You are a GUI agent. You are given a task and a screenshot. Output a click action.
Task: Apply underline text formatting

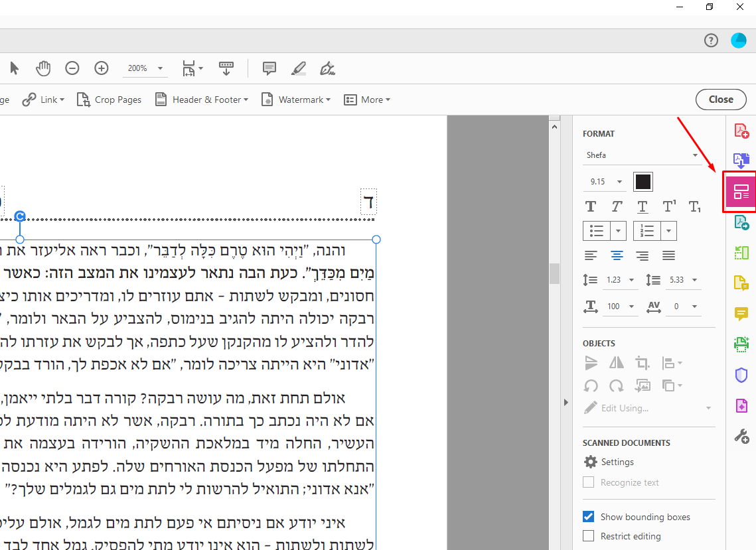pos(643,207)
